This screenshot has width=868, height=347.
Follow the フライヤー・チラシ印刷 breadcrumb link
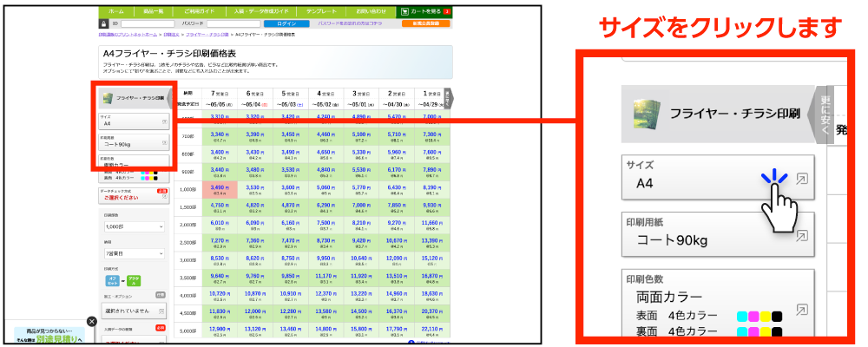[x=207, y=35]
